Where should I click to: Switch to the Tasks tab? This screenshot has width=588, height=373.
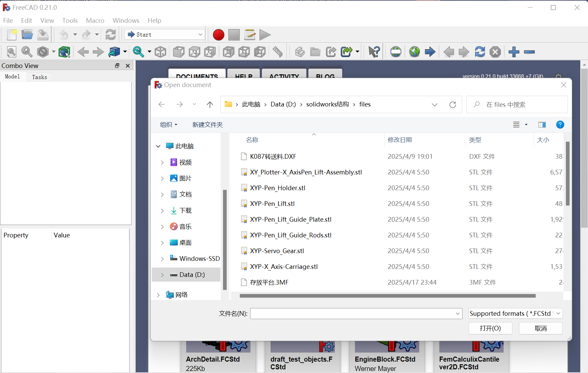[x=40, y=77]
